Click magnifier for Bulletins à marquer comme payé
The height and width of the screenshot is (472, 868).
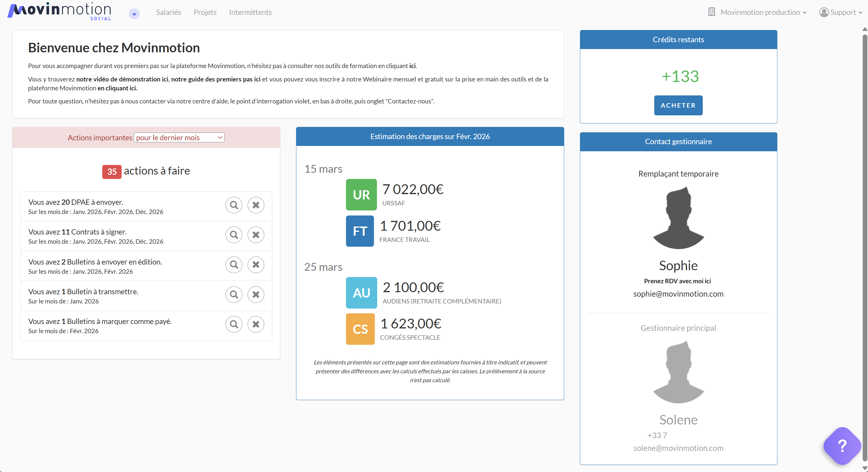(234, 324)
